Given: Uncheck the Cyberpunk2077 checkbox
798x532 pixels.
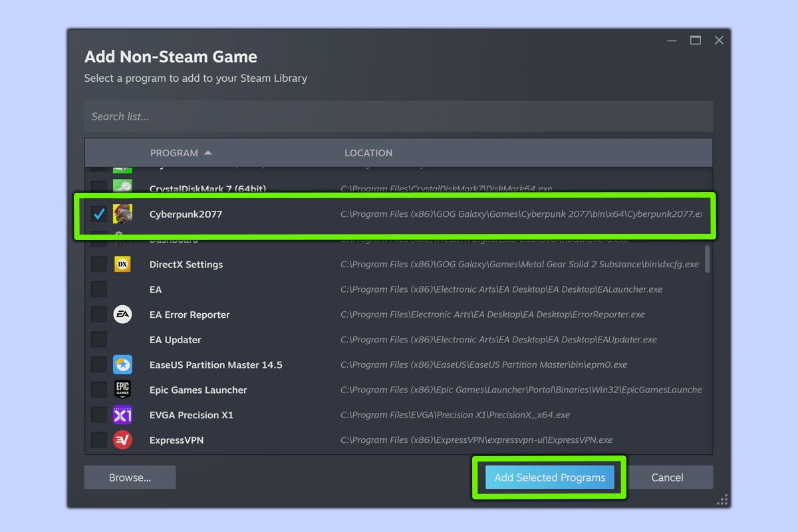Looking at the screenshot, I should (99, 213).
